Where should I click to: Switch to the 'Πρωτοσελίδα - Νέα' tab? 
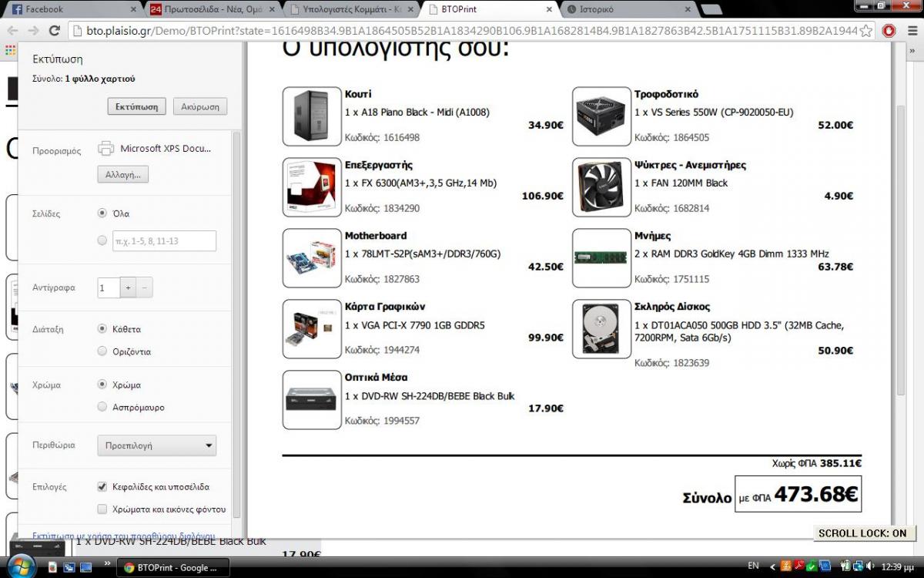tap(212, 10)
